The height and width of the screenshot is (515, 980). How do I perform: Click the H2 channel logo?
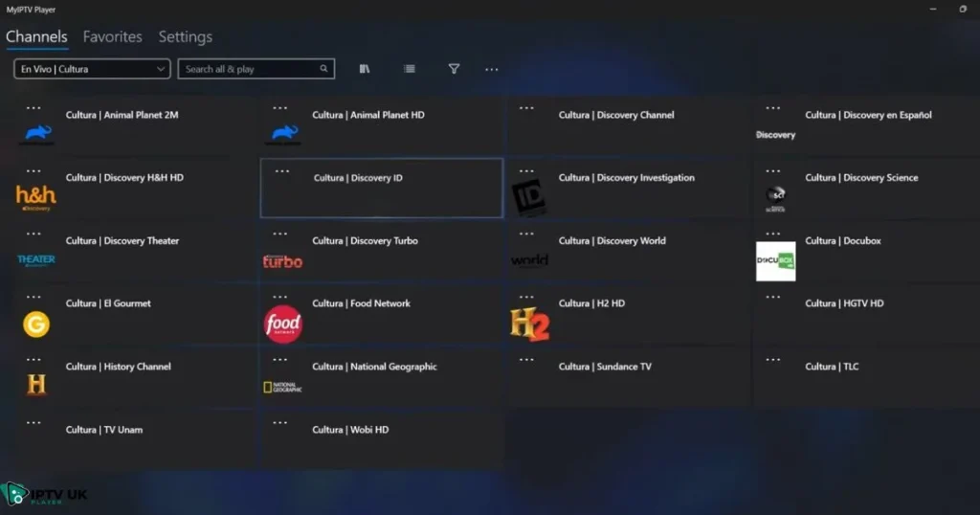click(x=530, y=325)
